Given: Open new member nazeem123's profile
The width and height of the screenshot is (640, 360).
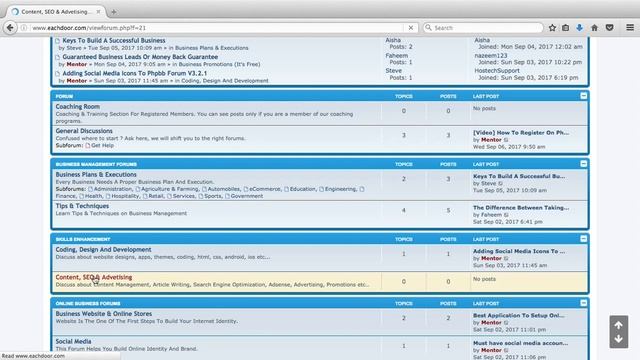Looking at the screenshot, I should (491, 56).
